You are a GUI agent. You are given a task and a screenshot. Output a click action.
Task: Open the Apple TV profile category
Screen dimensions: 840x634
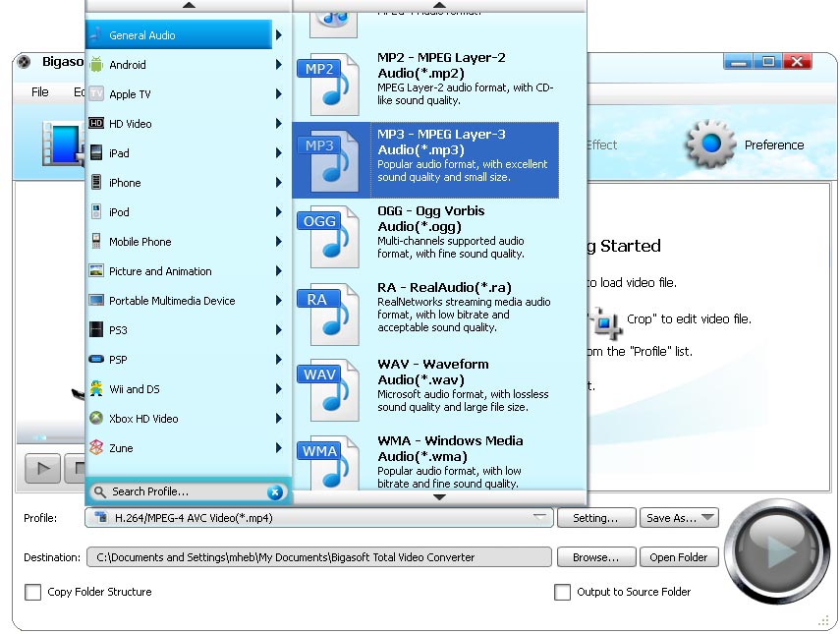(186, 93)
